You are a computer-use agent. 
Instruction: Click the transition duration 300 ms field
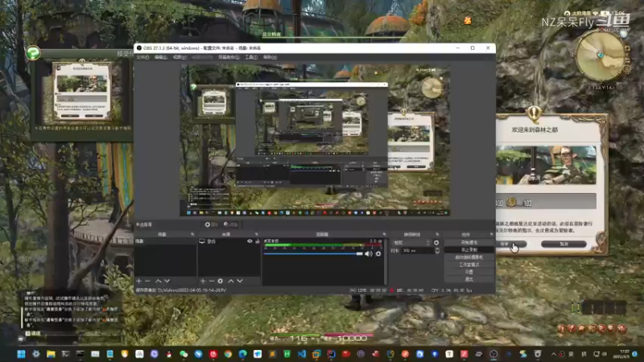(x=417, y=251)
